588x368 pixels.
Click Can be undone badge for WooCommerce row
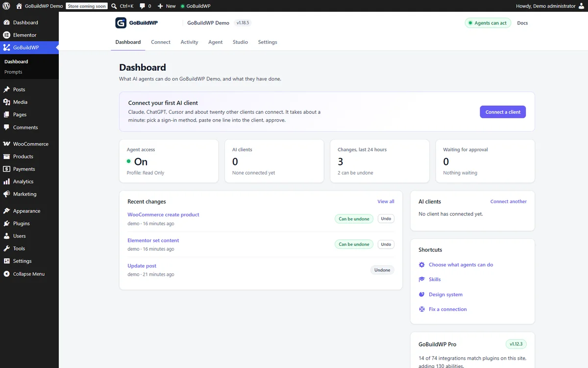tap(354, 219)
